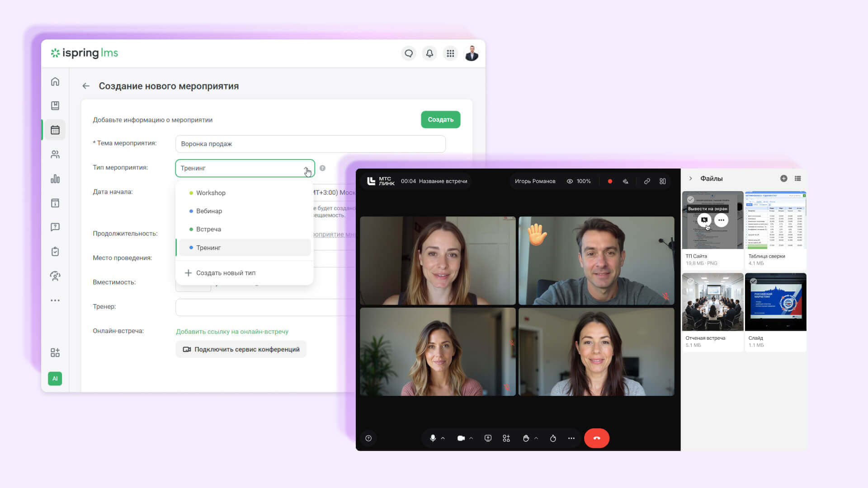This screenshot has width=868, height=488.
Task: Open the apps grid icon in header
Action: click(450, 53)
